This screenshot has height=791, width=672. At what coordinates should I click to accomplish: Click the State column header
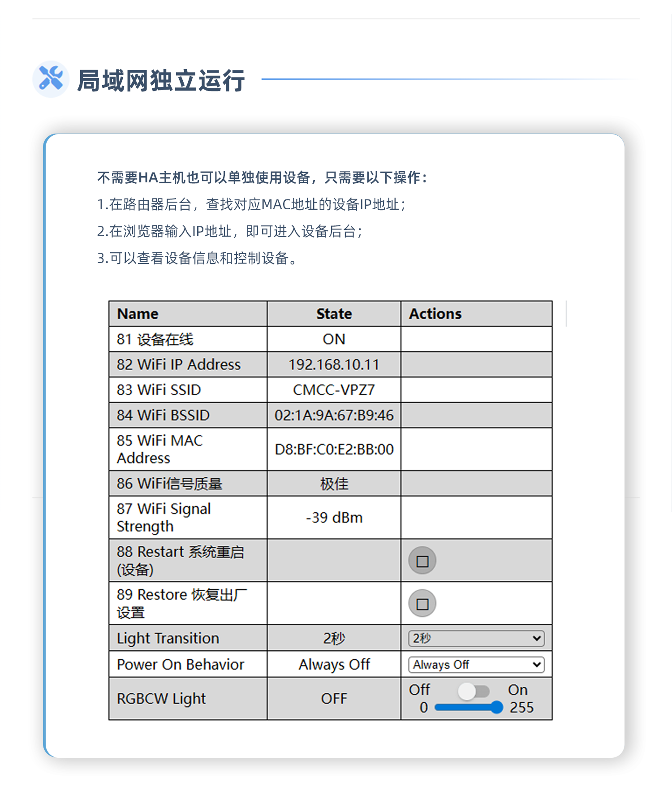click(x=334, y=314)
